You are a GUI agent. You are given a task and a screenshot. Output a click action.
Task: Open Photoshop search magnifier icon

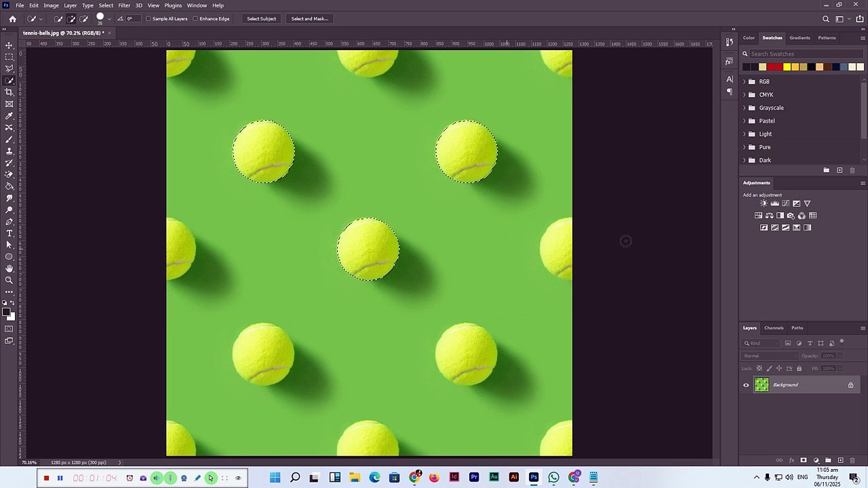tap(825, 19)
